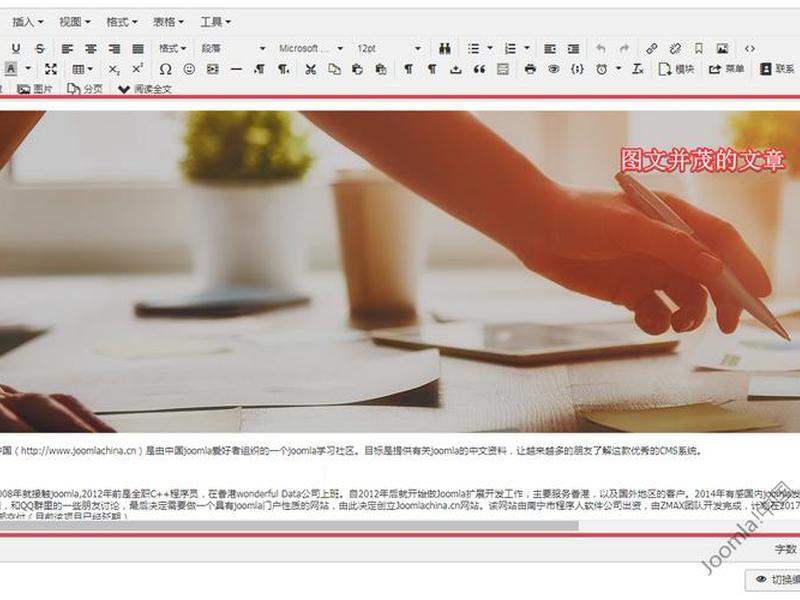Insert template using the gray lines icon
Viewport: 800px width, 600px height.
coord(503,69)
